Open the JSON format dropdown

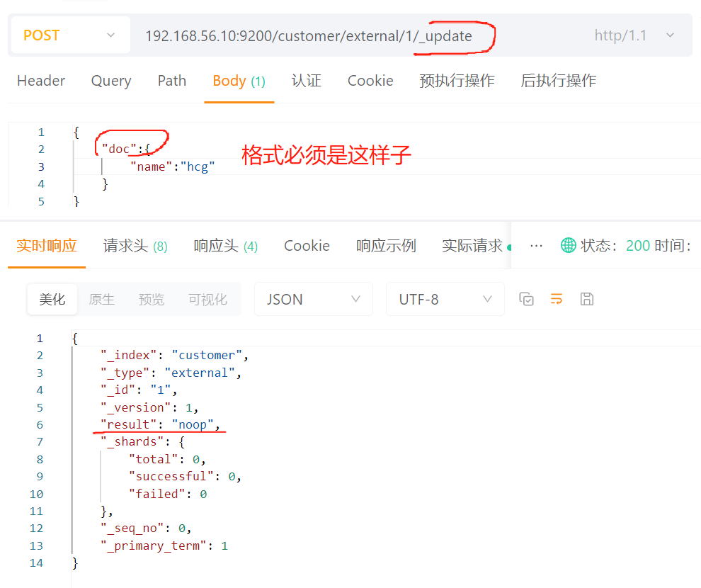[314, 299]
